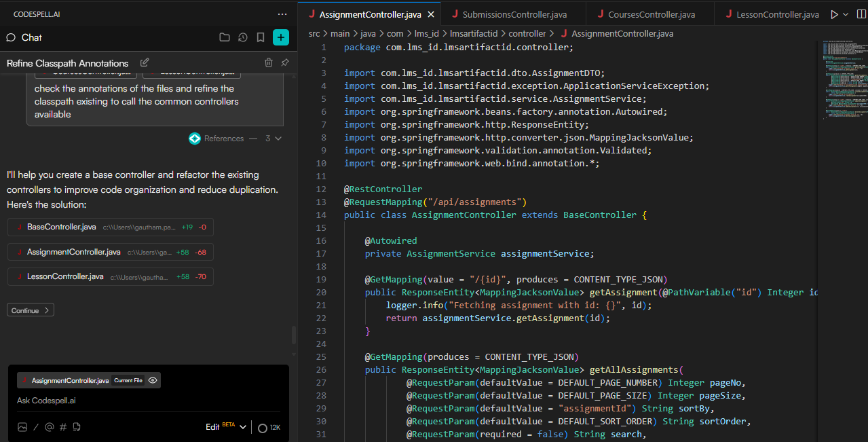Select the AssignmentController.java editor tab
868x442 pixels.
[370, 14]
